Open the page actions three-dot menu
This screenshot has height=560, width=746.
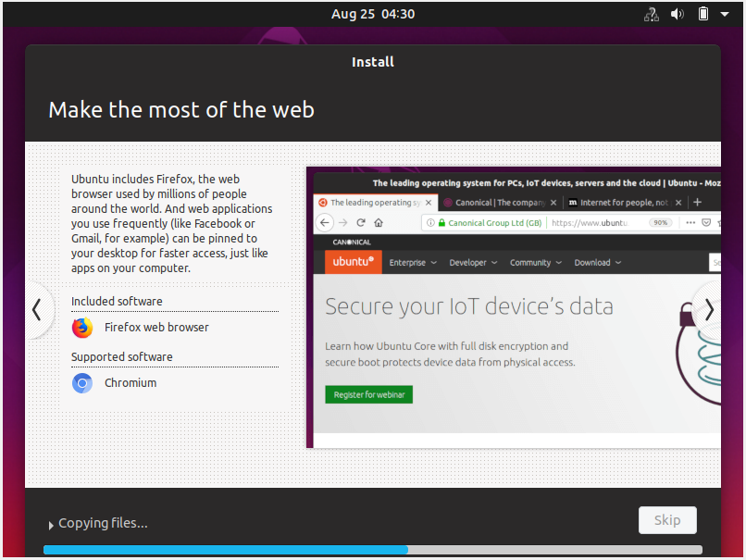click(690, 223)
